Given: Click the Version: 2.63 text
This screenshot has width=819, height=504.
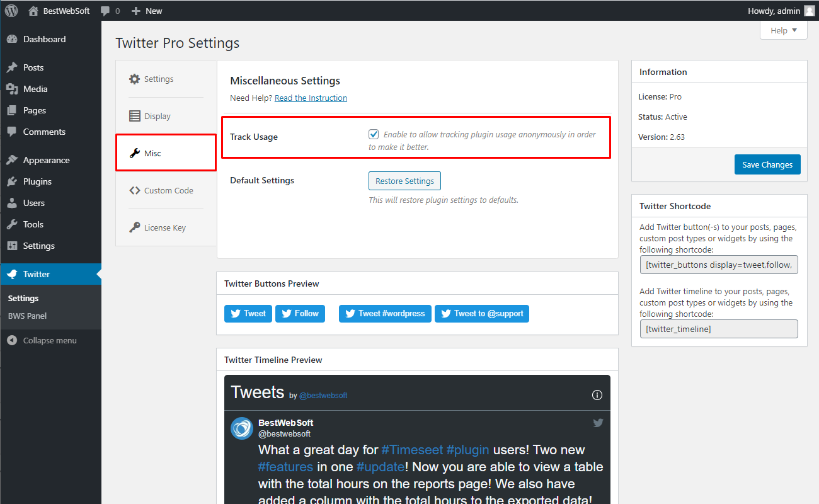Looking at the screenshot, I should click(662, 137).
